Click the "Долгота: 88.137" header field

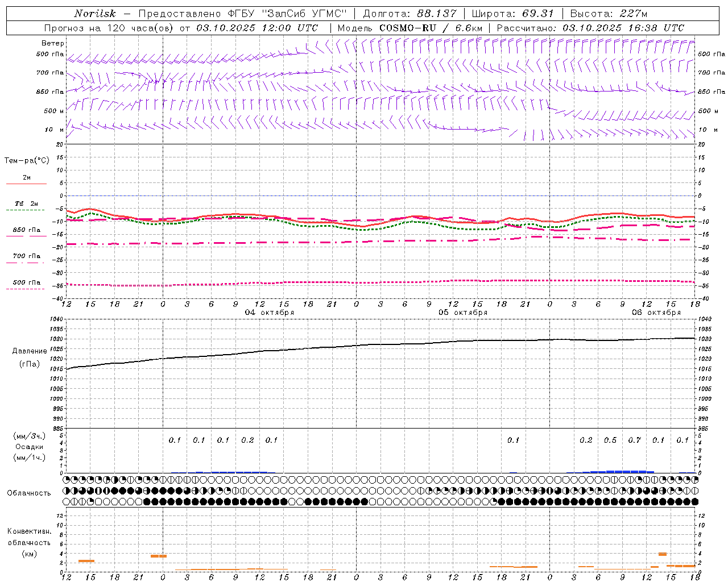pyautogui.click(x=409, y=14)
